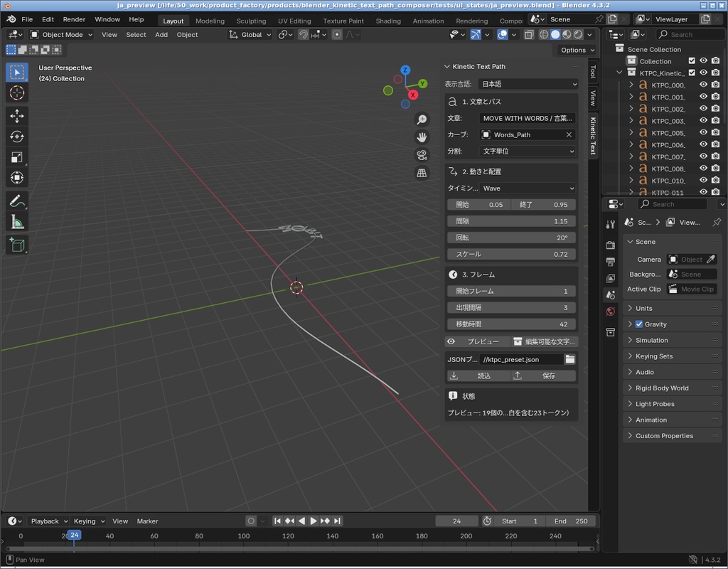Toggle Collection exclude checkbox in outliner
This screenshot has width=728, height=569.
coord(692,61)
